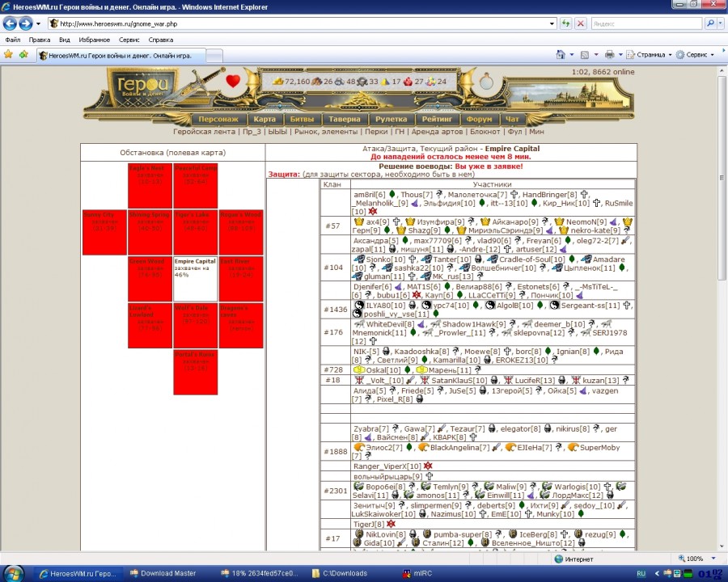Follow the Аренда артов link
728x582 pixels.
tap(435, 131)
